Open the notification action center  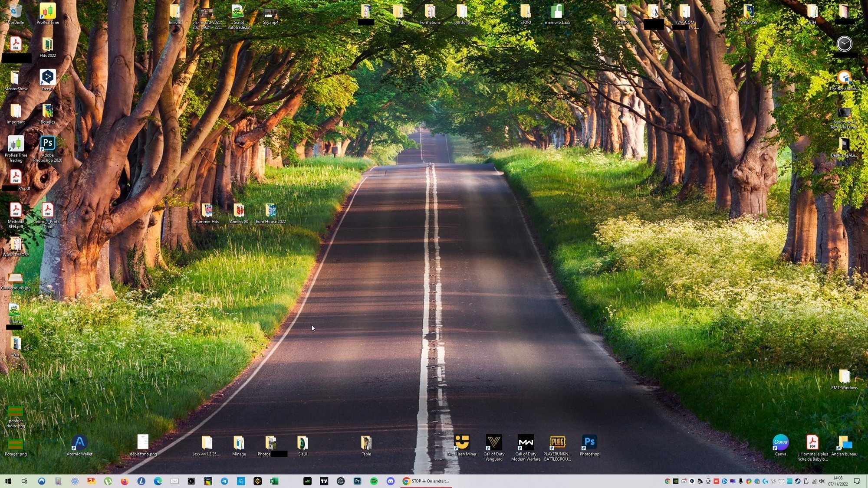(x=857, y=481)
